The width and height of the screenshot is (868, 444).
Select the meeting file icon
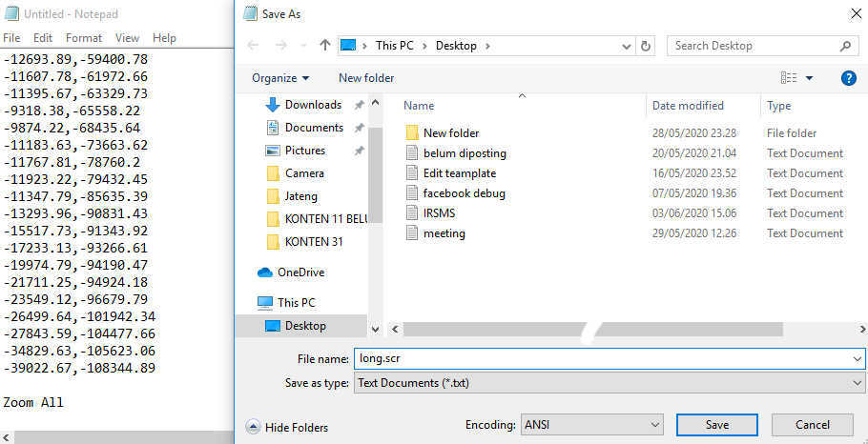point(411,232)
